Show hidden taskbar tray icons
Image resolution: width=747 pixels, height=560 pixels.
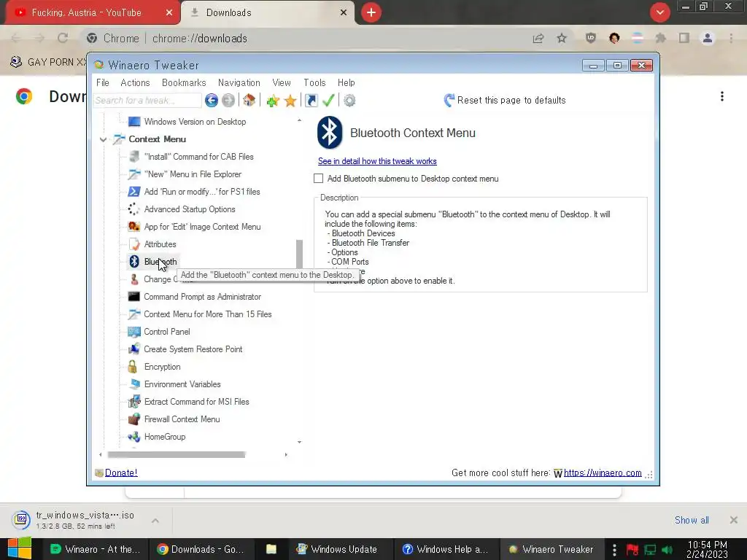click(614, 550)
